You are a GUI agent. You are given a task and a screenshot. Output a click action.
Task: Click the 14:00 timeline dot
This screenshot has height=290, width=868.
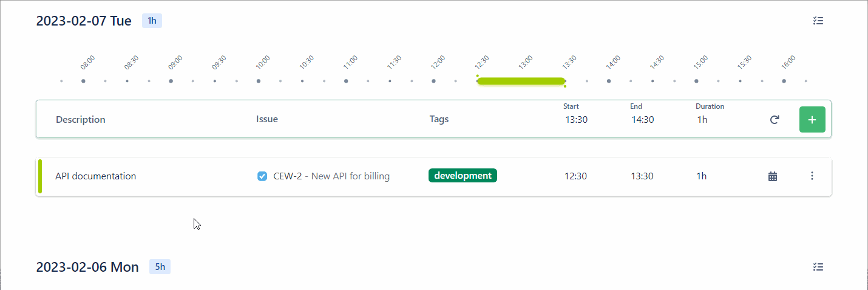click(609, 81)
